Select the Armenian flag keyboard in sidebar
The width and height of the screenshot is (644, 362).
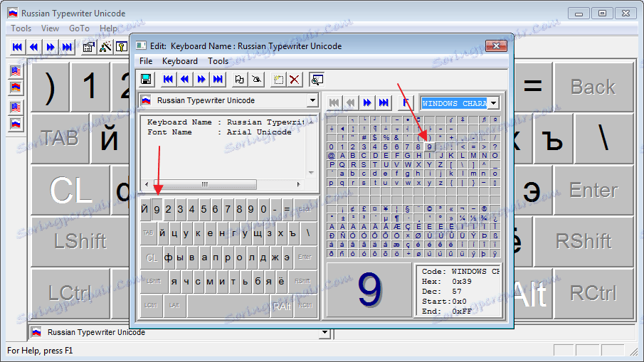point(16,87)
